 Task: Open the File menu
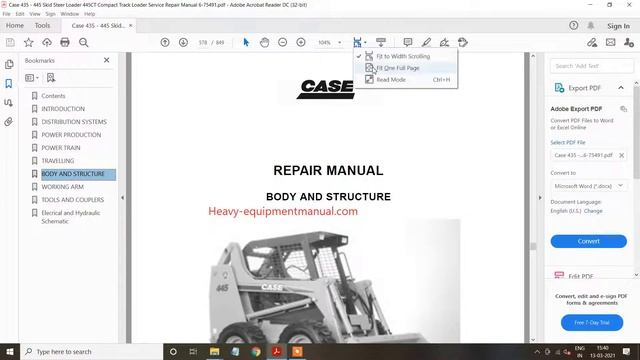[7, 14]
